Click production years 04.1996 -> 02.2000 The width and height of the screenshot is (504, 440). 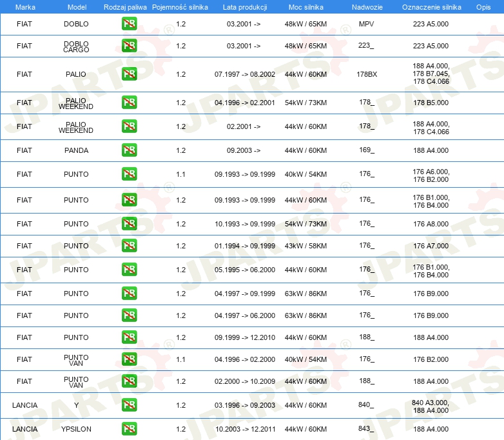pos(245,359)
